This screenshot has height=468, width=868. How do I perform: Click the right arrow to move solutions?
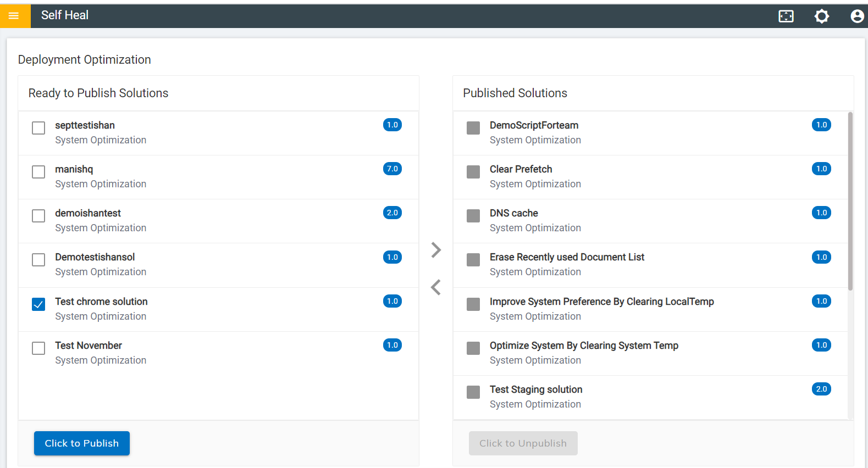coord(436,250)
